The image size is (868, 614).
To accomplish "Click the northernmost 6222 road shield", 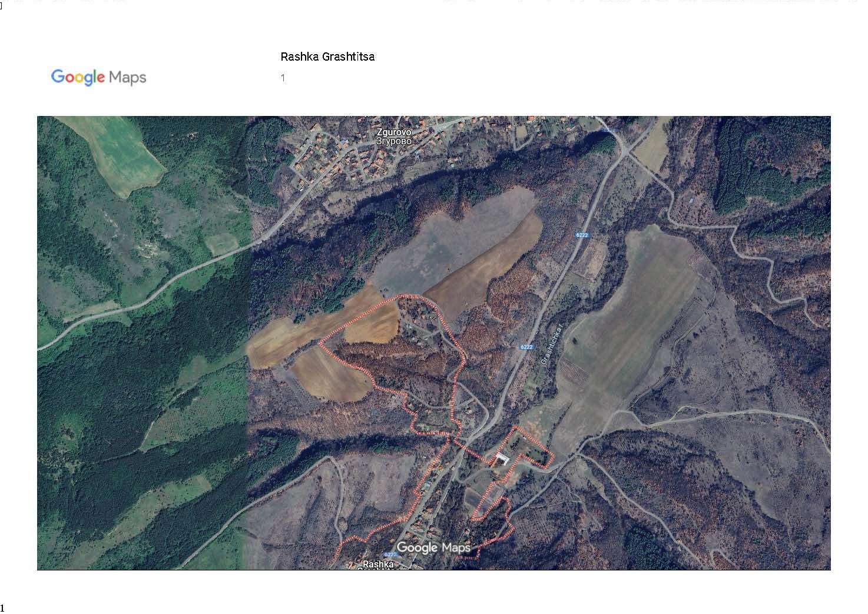I will (582, 235).
